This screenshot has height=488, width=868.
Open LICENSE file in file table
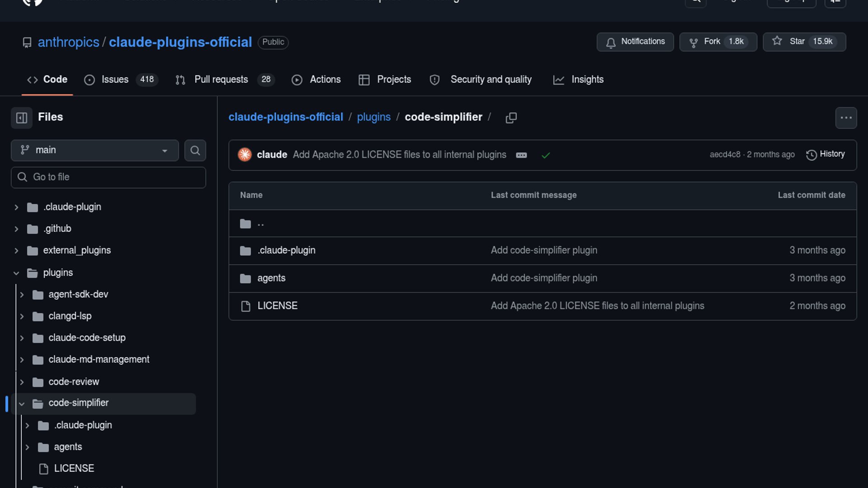(277, 306)
